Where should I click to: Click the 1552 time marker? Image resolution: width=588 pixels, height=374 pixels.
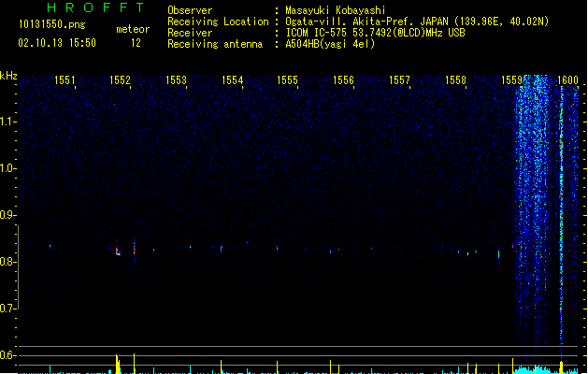[x=120, y=80]
